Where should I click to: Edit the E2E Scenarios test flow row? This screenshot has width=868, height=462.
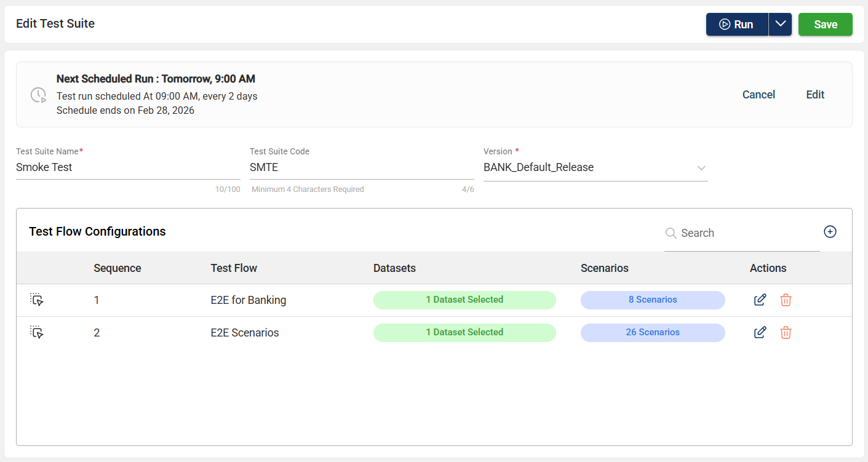(760, 333)
